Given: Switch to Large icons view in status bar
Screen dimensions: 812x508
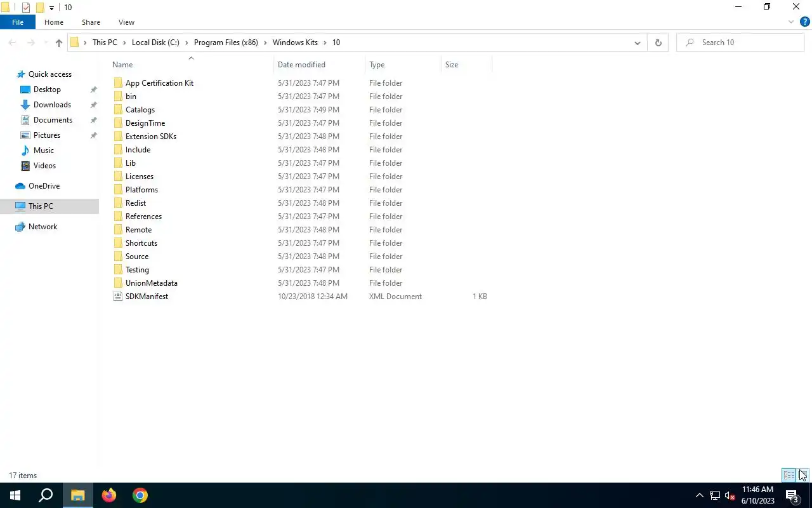Looking at the screenshot, I should tap(802, 475).
